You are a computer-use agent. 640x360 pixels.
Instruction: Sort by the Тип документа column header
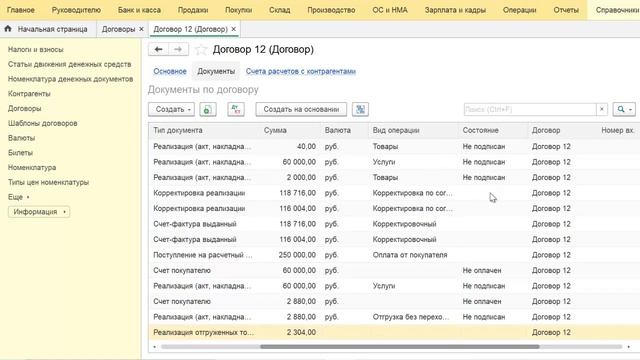click(x=178, y=130)
